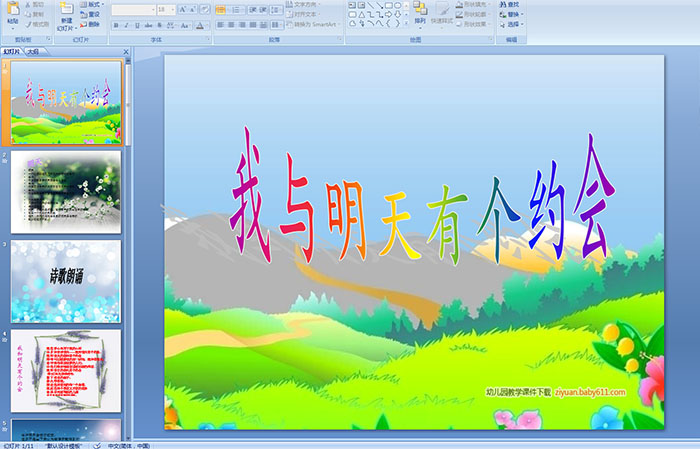Screen dimensions: 700x449
Task: Click the Copy (复制) command
Action: coord(35,14)
